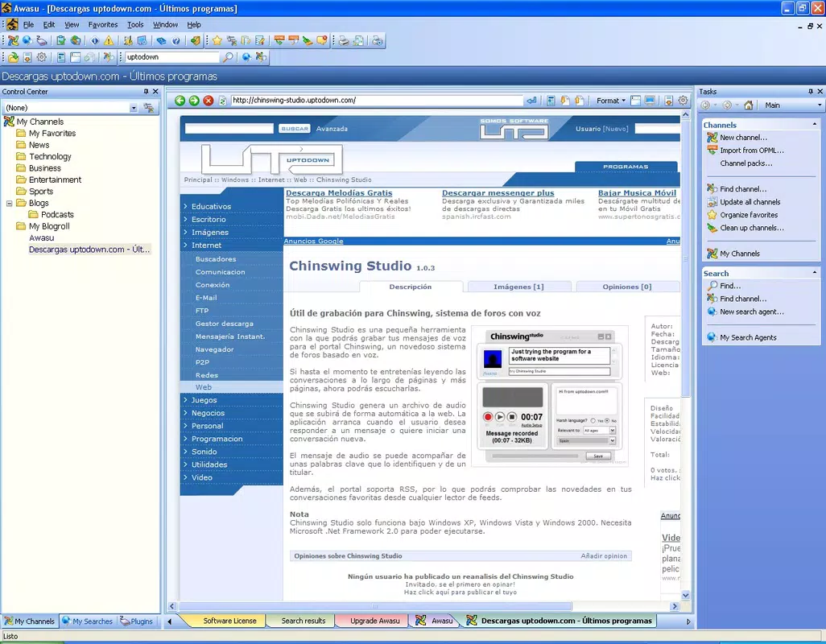Screen dimensions: 826x644
Task: Open the (None) filter dropdown
Action: click(134, 108)
